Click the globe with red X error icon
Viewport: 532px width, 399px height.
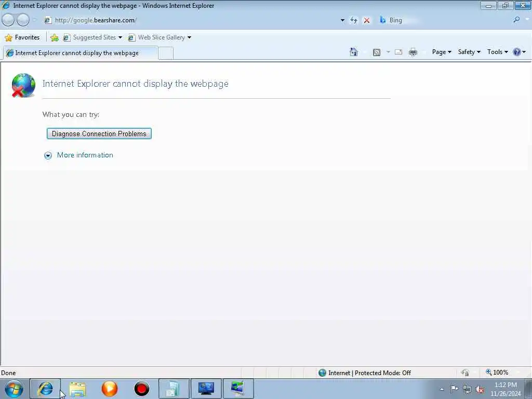23,85
